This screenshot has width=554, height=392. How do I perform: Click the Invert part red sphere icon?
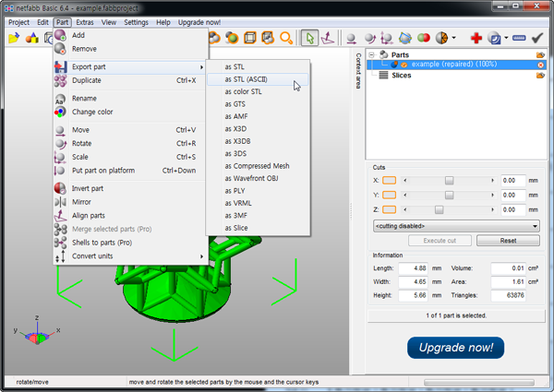coord(60,188)
